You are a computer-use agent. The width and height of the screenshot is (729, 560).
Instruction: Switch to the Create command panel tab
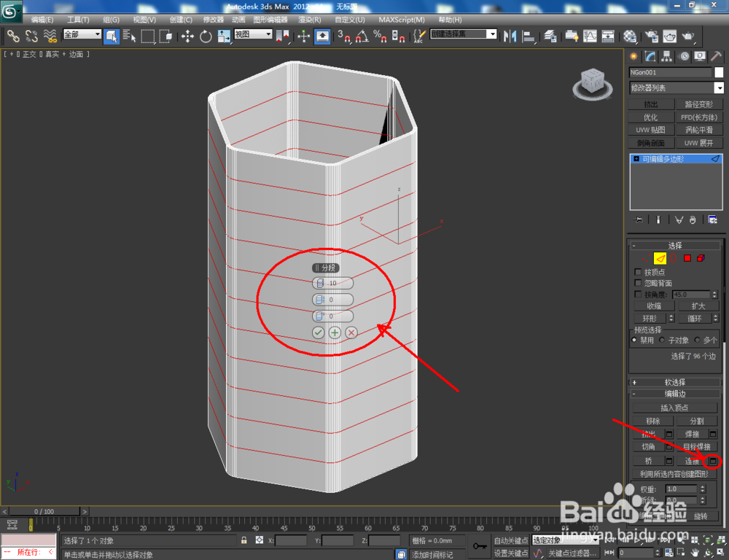pyautogui.click(x=634, y=56)
